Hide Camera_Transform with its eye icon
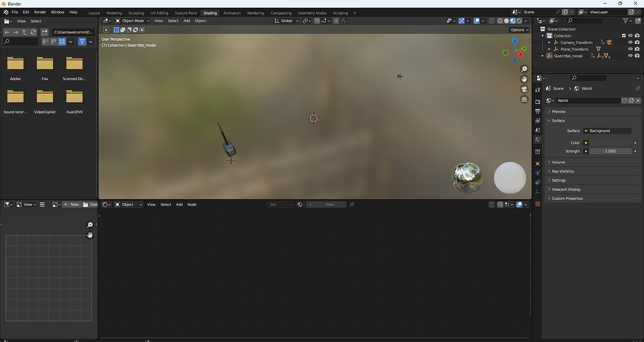The width and height of the screenshot is (644, 342). click(x=630, y=42)
